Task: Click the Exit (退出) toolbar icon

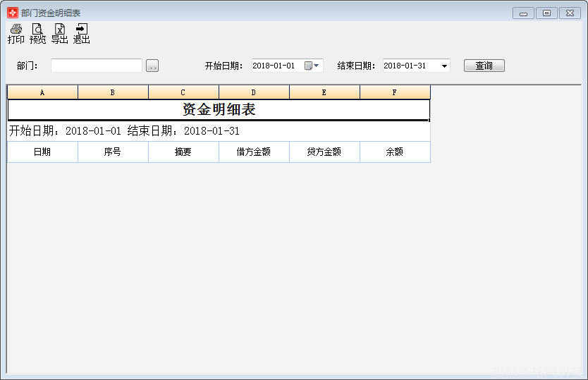Action: tap(82, 33)
